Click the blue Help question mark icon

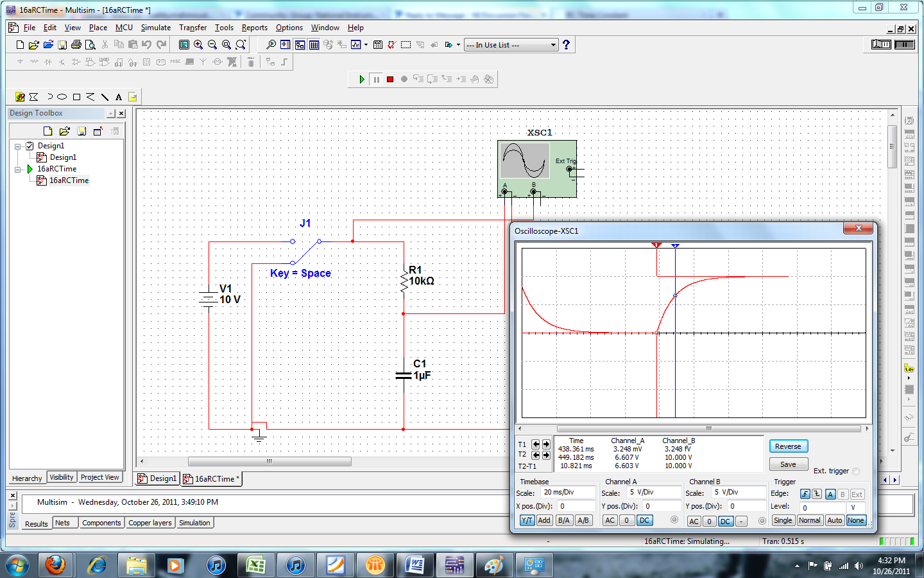point(566,45)
